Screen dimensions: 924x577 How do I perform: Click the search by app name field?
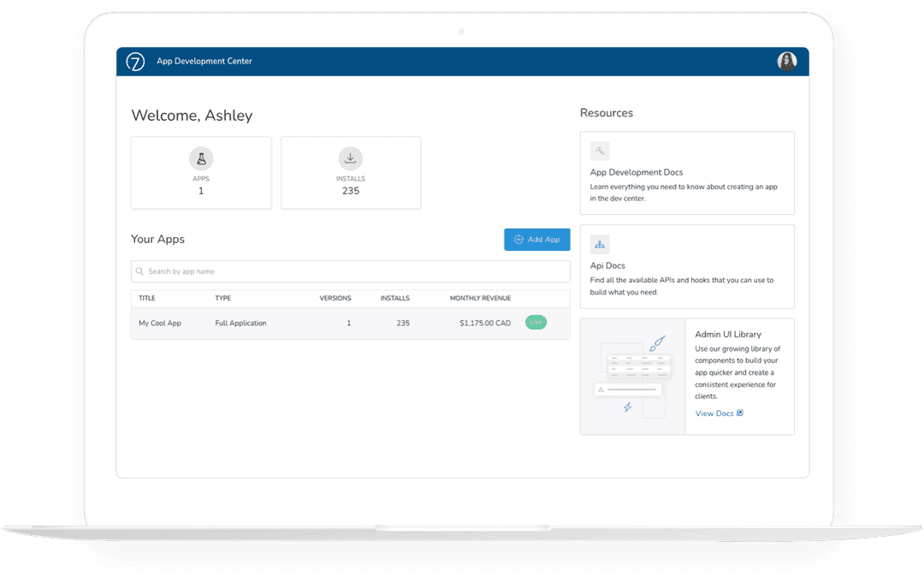click(351, 271)
